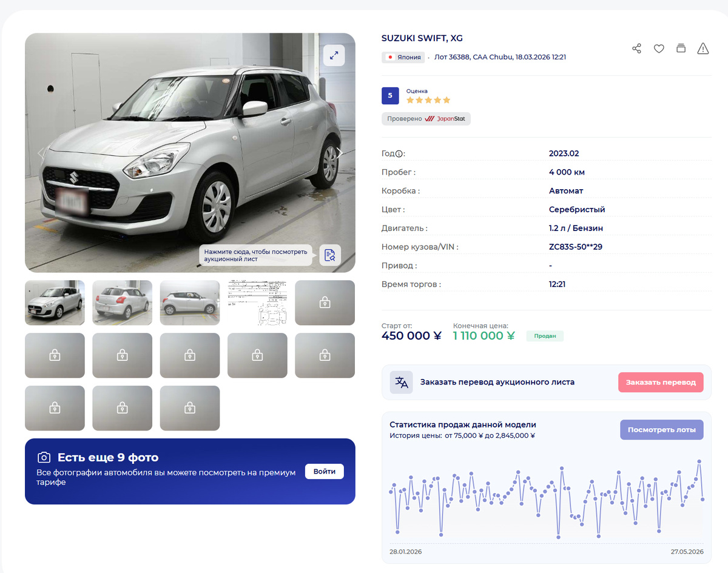The image size is (728, 573).
Task: Show previous car photo arrow
Action: (x=41, y=153)
